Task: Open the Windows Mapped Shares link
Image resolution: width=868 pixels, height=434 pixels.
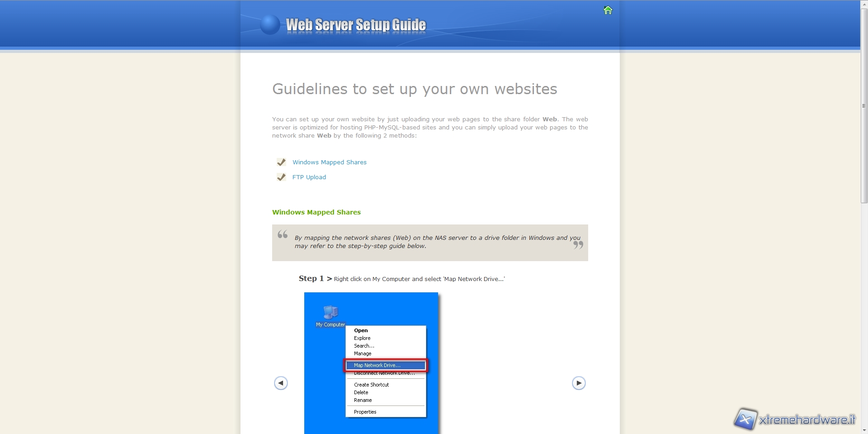Action: pyautogui.click(x=329, y=162)
